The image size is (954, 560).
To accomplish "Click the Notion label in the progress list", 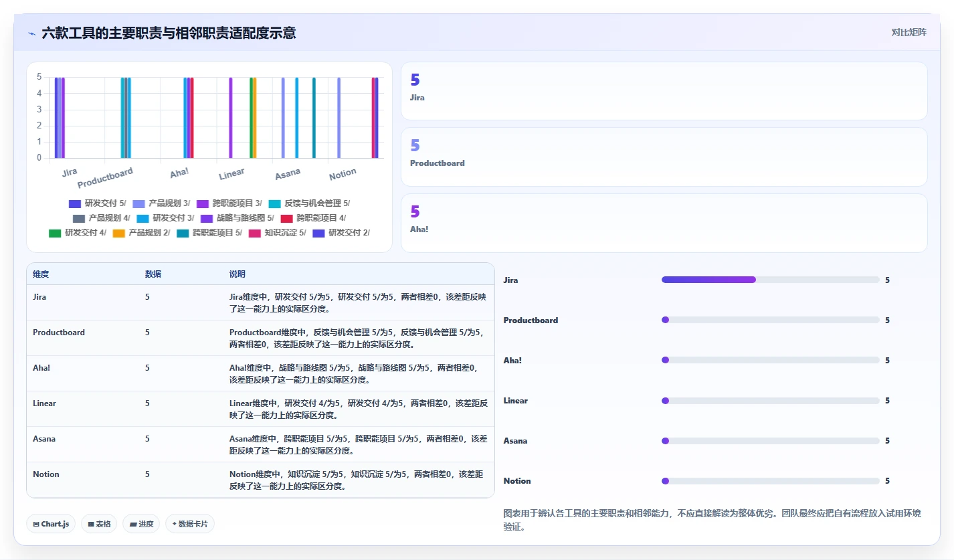I will pos(517,481).
